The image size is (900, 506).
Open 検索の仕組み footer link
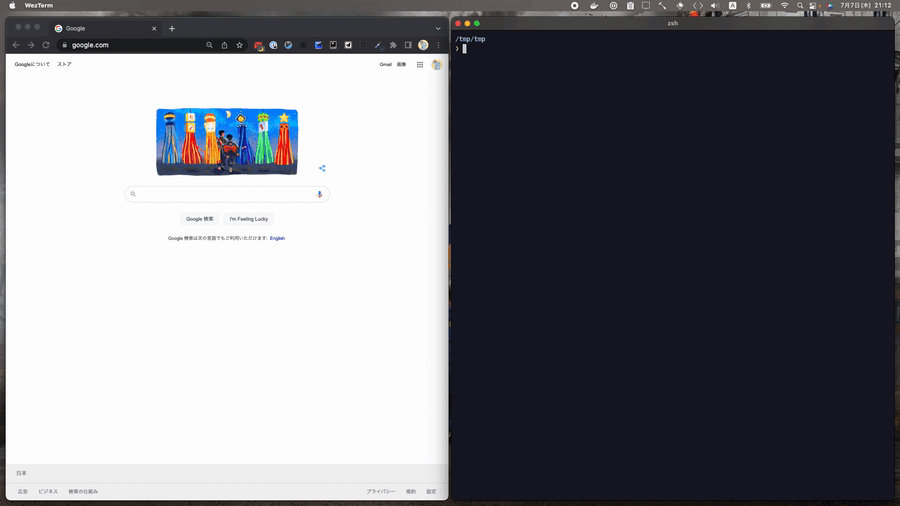(83, 492)
